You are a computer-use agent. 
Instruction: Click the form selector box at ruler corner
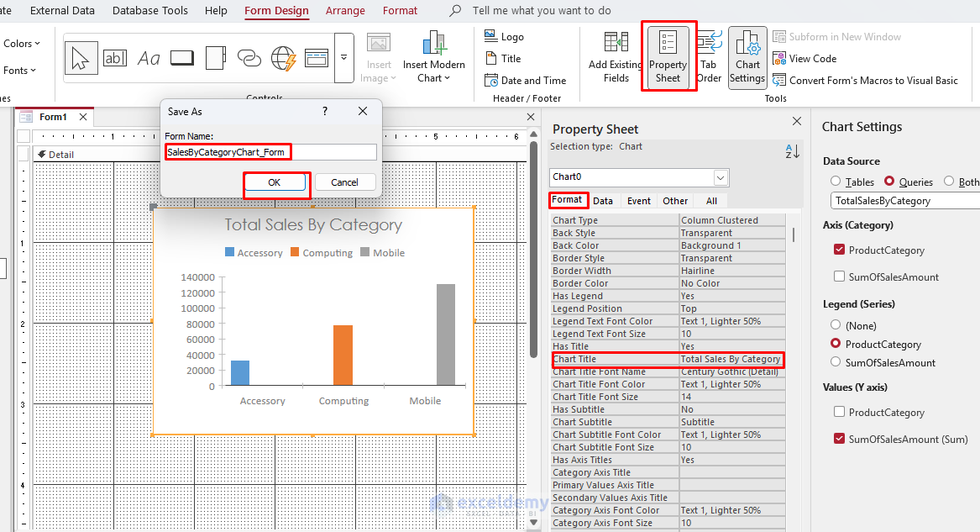point(24,136)
